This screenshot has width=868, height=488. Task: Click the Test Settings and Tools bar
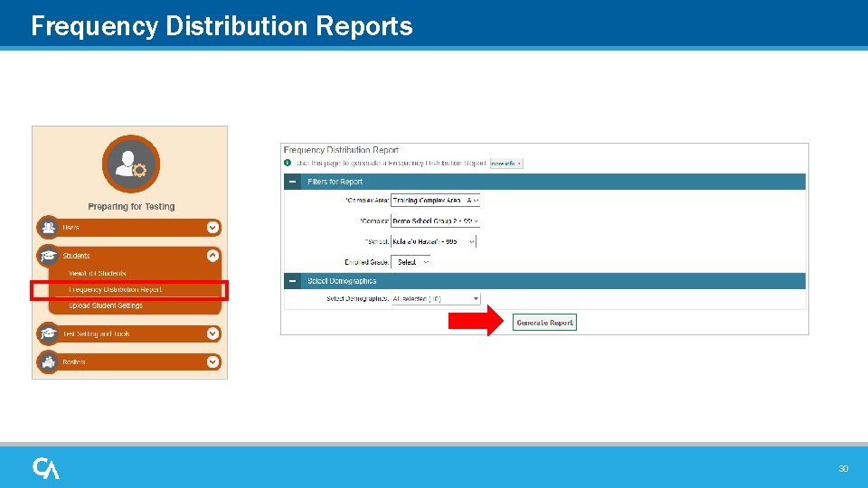129,333
